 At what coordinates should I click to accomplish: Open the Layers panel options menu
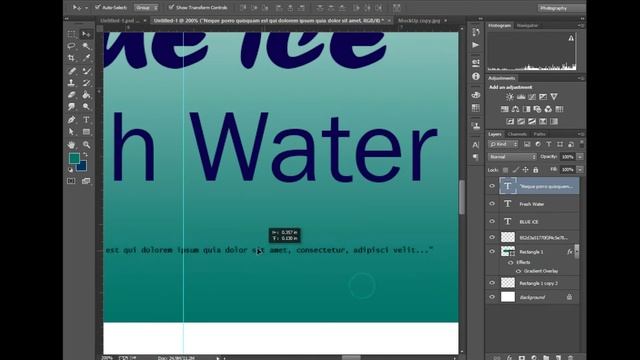(x=581, y=134)
